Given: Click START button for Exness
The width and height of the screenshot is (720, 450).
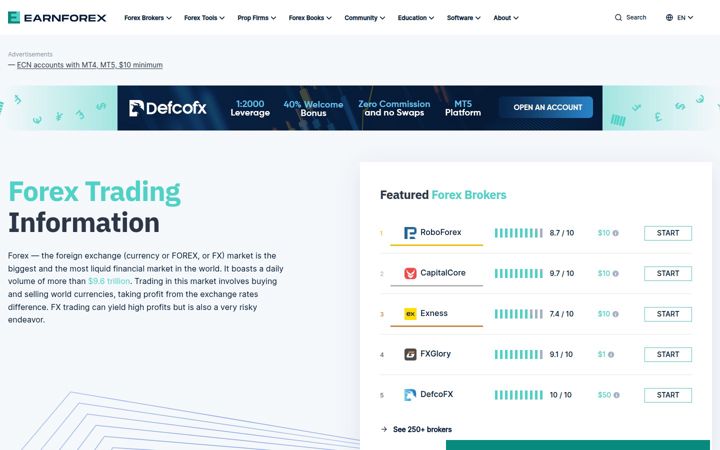Looking at the screenshot, I should pyautogui.click(x=668, y=314).
